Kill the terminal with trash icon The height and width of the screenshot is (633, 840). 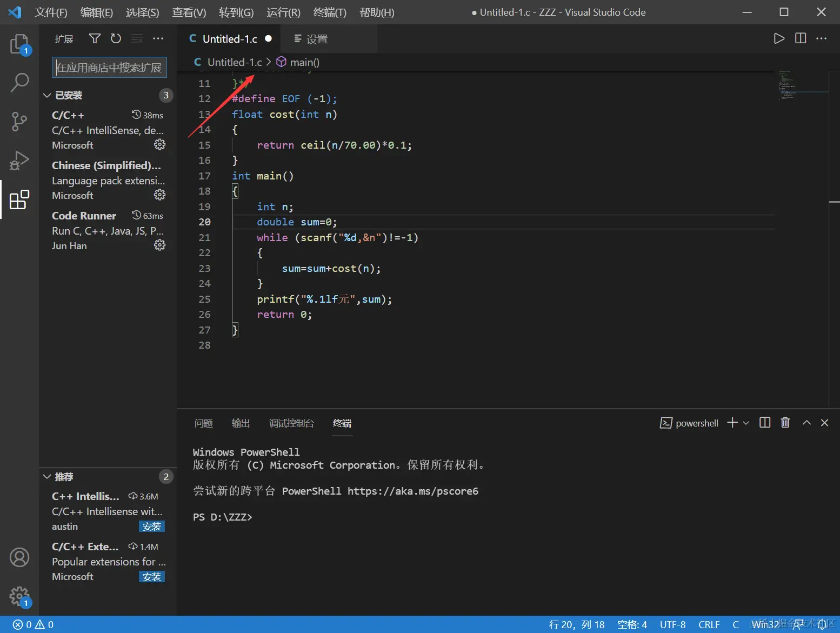785,423
